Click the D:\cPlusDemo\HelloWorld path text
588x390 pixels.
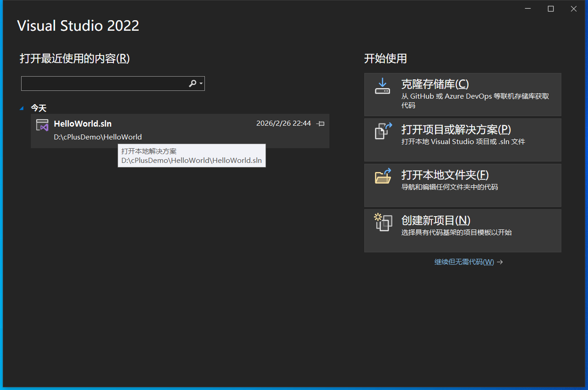[98, 137]
